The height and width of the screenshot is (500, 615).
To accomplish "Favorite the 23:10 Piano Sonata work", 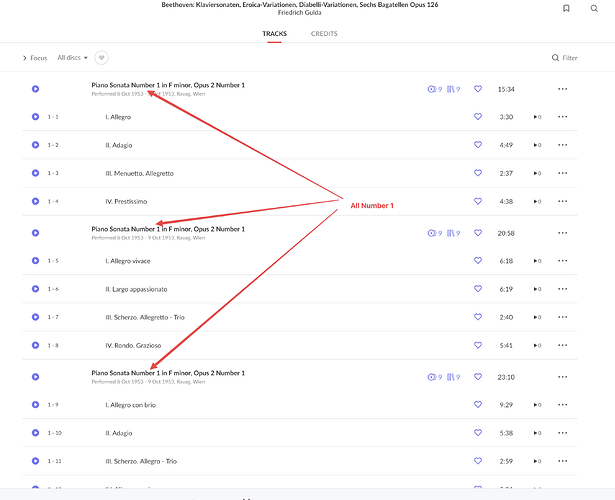I will pyautogui.click(x=478, y=377).
